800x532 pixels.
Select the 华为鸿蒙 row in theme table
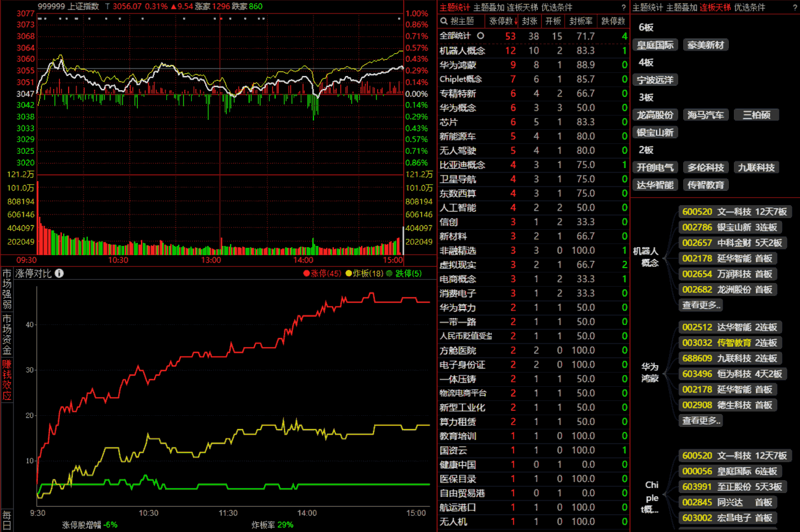(534, 64)
